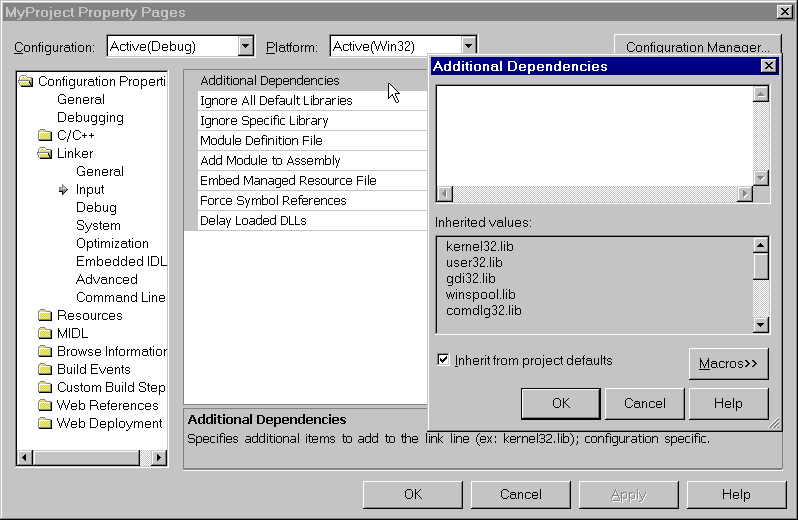Click the Web Deployment folder icon
Screen dimensions: 798x520
tap(44, 424)
